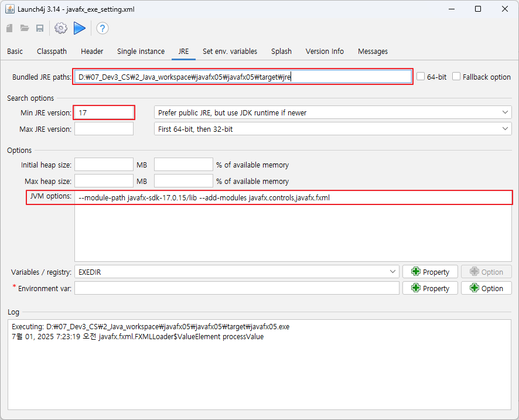Enable the 64-bit checkbox
The width and height of the screenshot is (519, 420).
click(x=421, y=77)
